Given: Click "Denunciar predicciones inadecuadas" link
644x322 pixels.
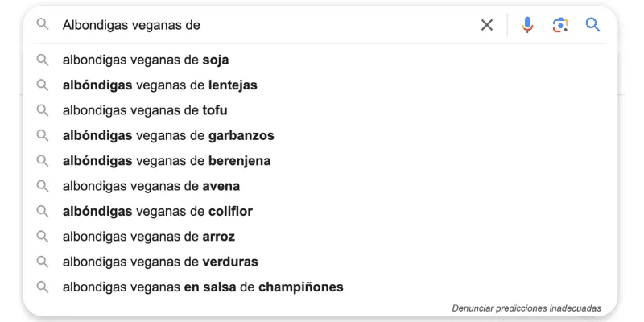Looking at the screenshot, I should click(526, 308).
